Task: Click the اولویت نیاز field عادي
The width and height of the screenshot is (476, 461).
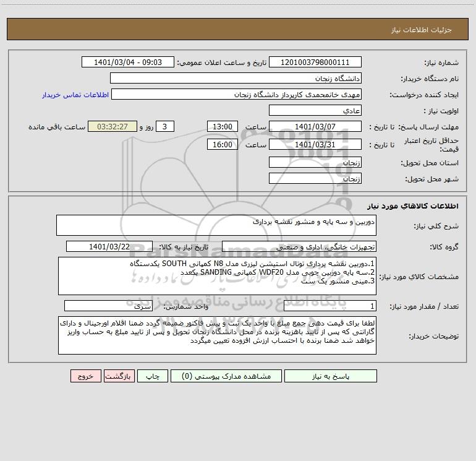Action: [x=315, y=110]
